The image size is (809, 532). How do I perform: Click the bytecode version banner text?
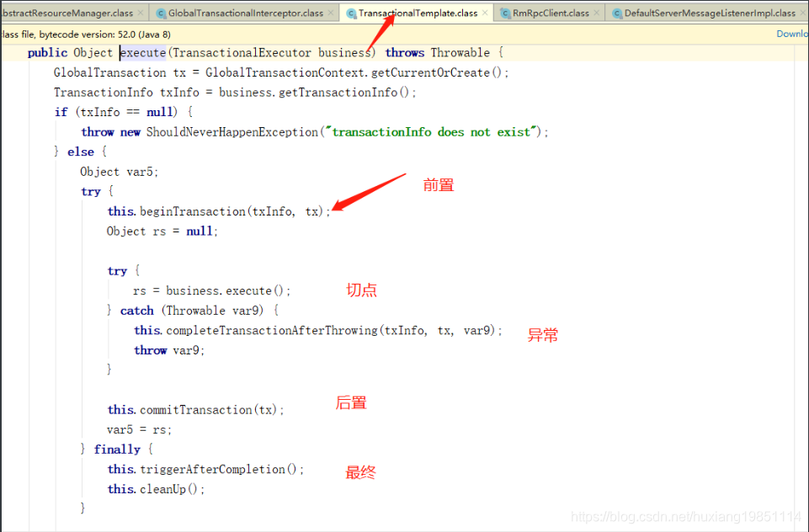[86, 35]
